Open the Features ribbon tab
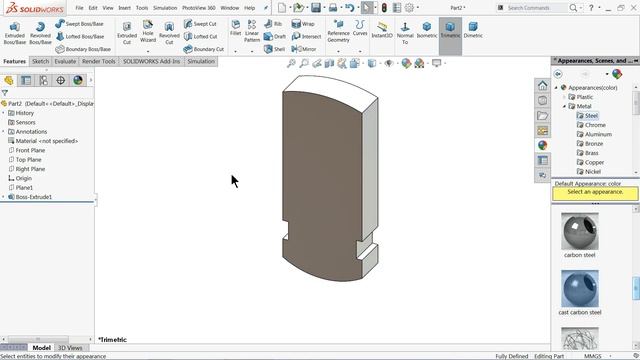Viewport: 640px width, 360px height. coord(14,61)
